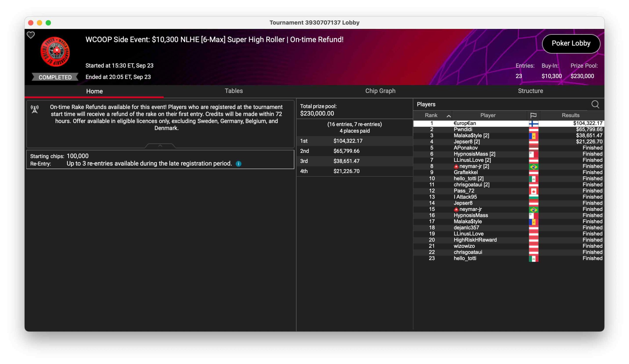The width and height of the screenshot is (629, 364).
Task: Click the re-entry info icon
Action: (238, 164)
